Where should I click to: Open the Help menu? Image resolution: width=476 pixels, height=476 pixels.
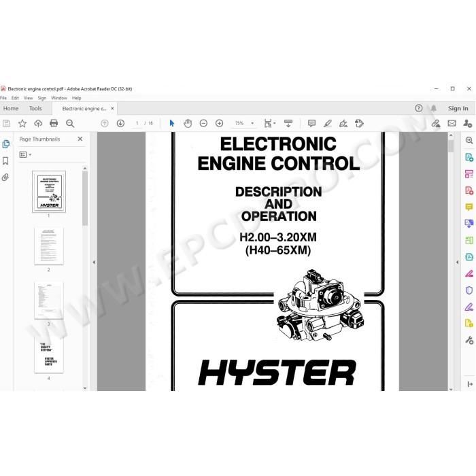tap(76, 98)
